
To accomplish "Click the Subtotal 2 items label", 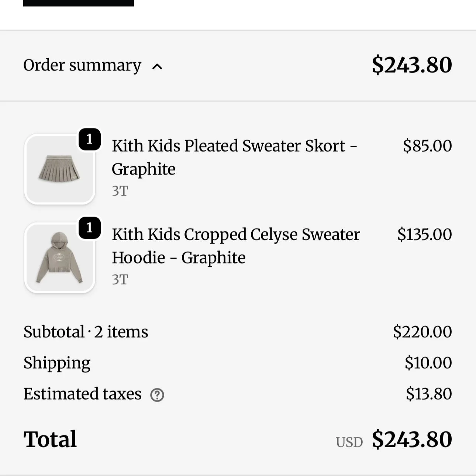I will [86, 332].
